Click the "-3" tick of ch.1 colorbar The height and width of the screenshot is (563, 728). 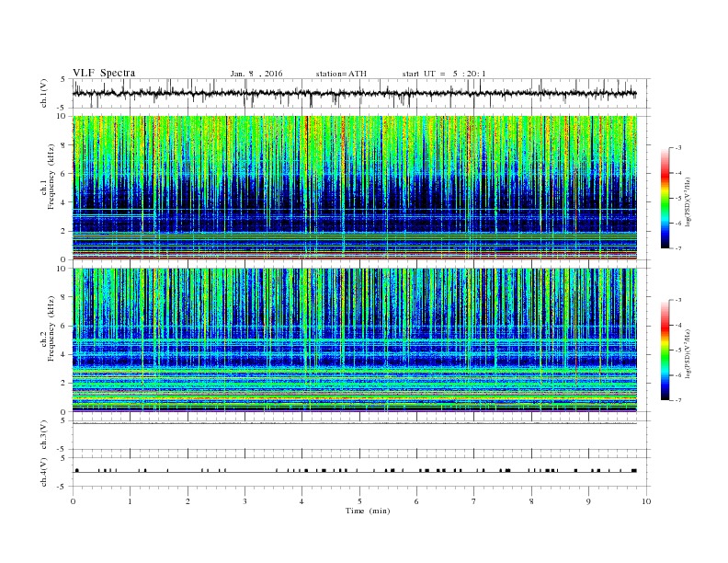pos(678,148)
